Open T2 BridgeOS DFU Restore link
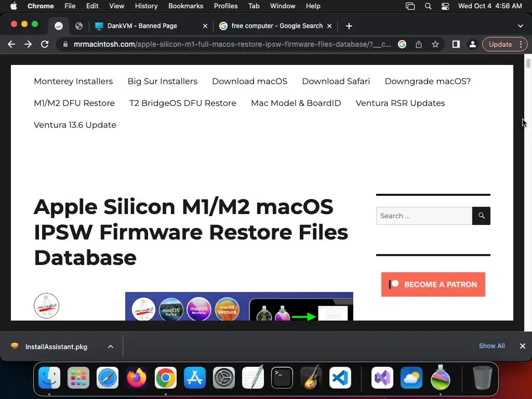The height and width of the screenshot is (399, 532). tap(182, 103)
